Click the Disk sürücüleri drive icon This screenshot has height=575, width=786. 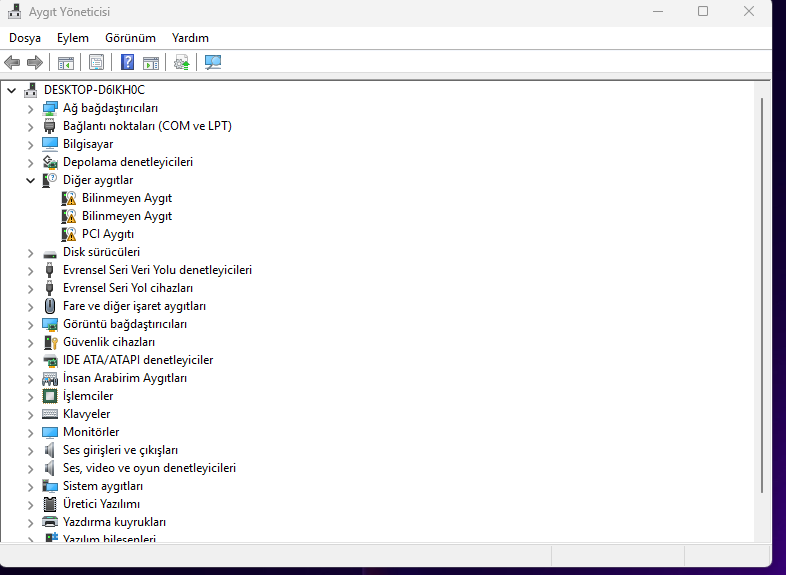pyautogui.click(x=50, y=254)
